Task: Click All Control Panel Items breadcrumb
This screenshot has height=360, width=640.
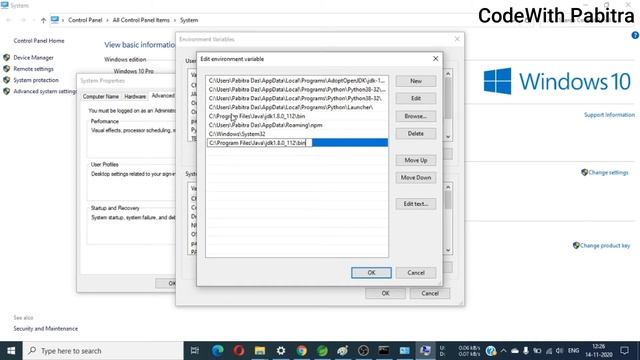Action: click(141, 20)
